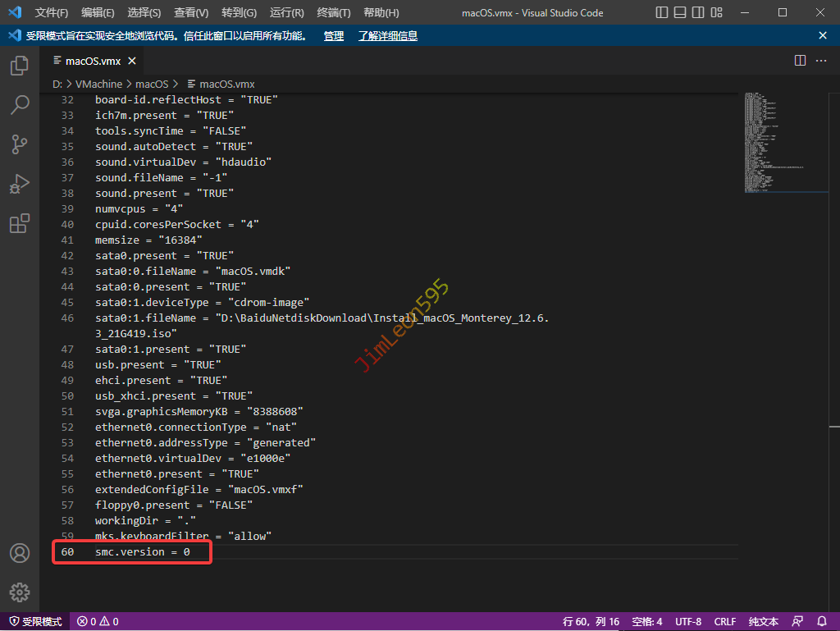Open the Accounts icon in activity bar
The height and width of the screenshot is (631, 840).
click(20, 553)
